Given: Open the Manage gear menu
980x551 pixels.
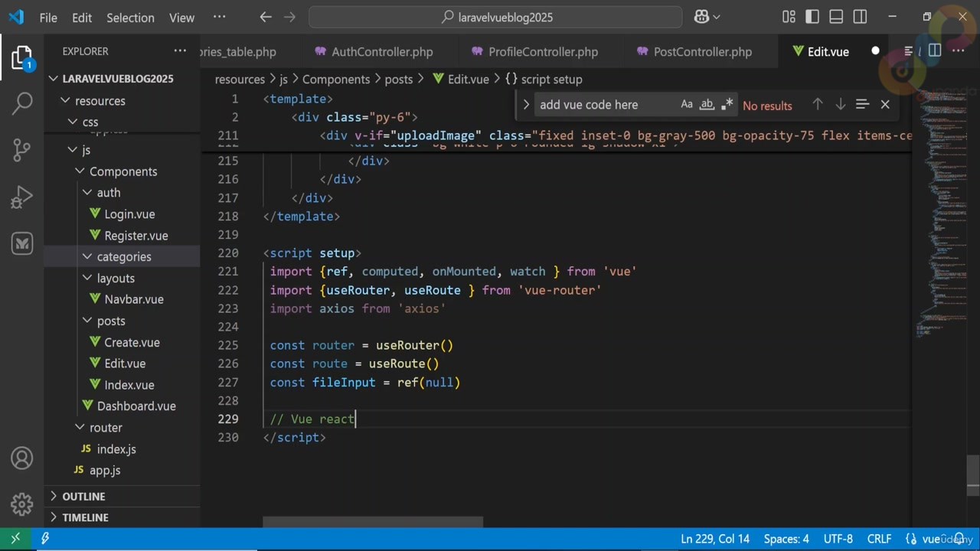Looking at the screenshot, I should click(21, 504).
